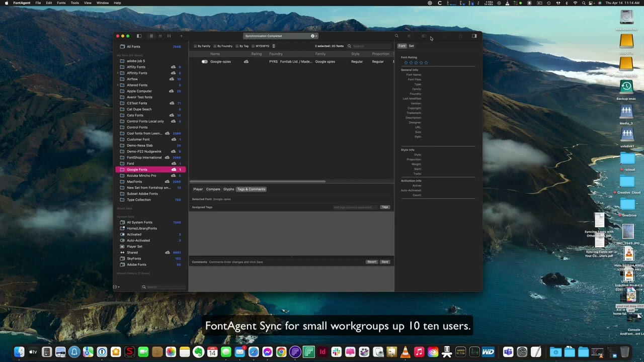Select the Font inspector tab
The image size is (644, 362).
402,46
